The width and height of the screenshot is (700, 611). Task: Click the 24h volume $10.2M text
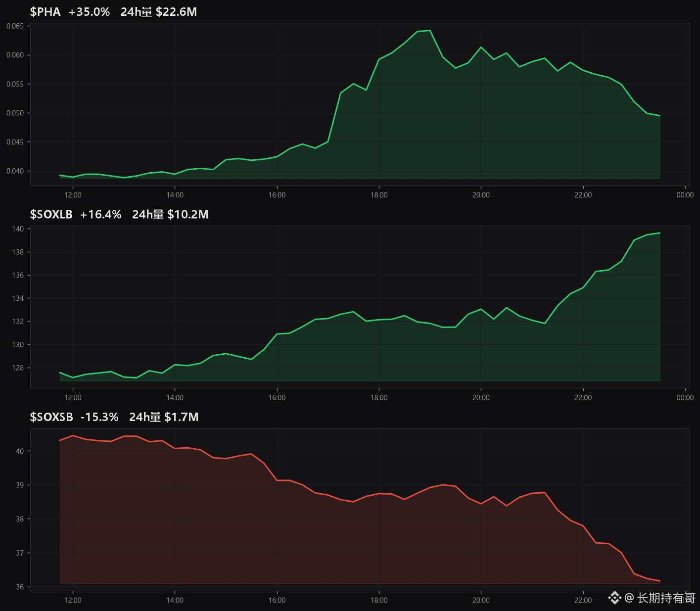tap(170, 214)
